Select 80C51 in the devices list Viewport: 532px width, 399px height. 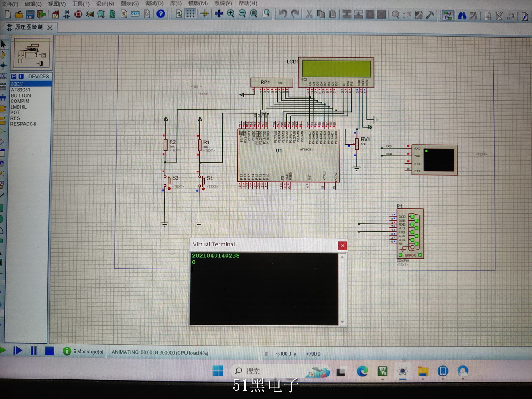click(31, 84)
